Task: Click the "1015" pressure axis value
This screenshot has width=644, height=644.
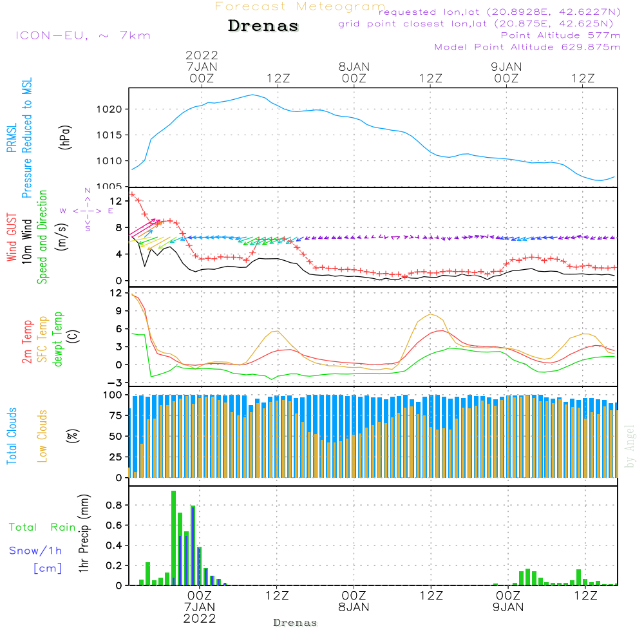Action: pyautogui.click(x=109, y=135)
